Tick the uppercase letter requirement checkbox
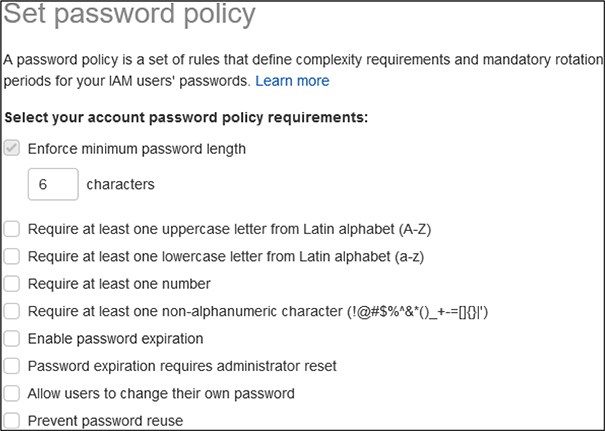The image size is (605, 431). click(x=12, y=229)
